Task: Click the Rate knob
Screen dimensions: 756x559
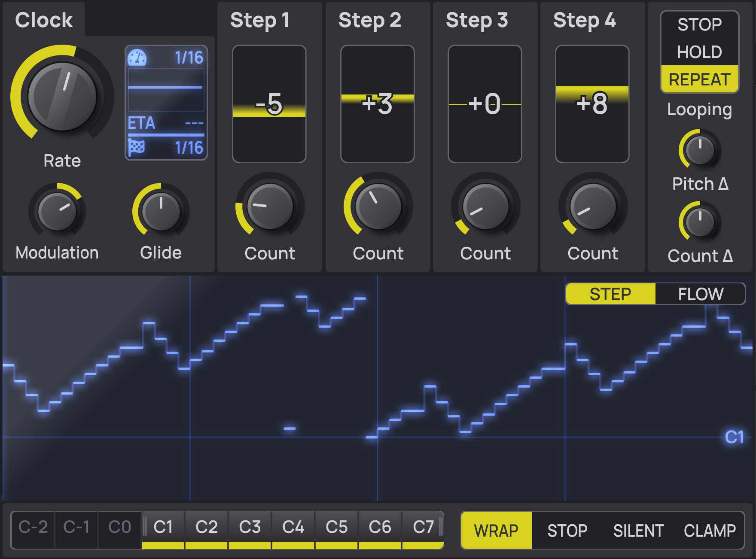Action: coord(62,97)
